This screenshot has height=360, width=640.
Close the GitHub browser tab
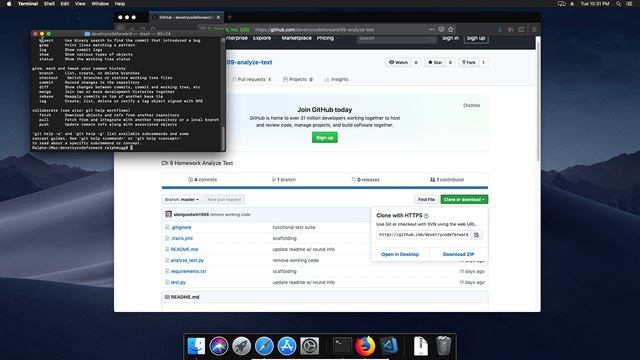coord(218,17)
